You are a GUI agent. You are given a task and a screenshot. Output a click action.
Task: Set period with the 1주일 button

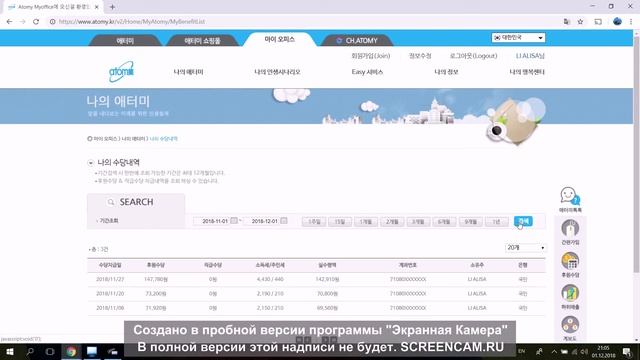(314, 222)
